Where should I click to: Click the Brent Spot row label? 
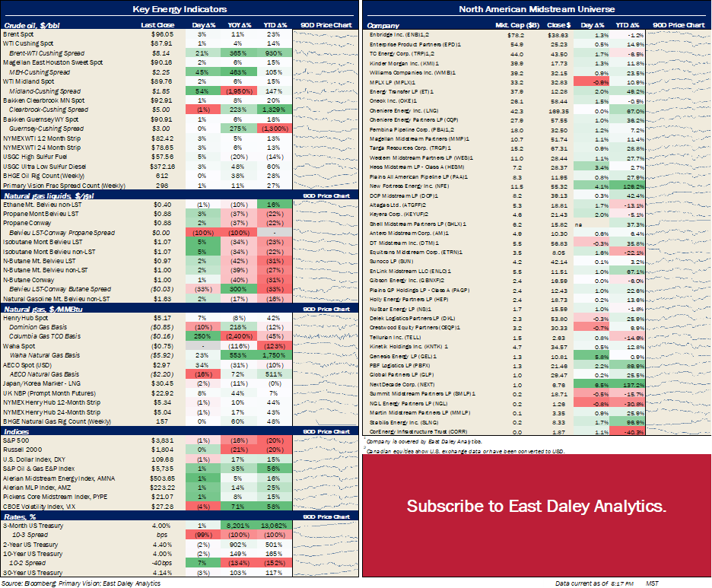coord(18,34)
